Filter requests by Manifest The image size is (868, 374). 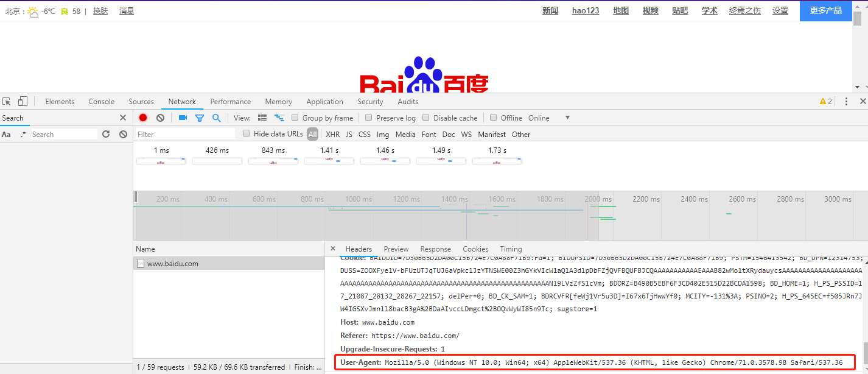(x=492, y=135)
